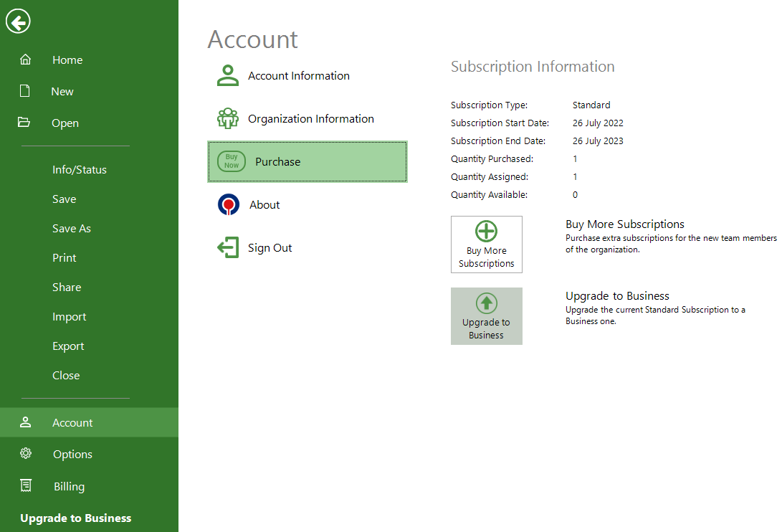Click the Buy Now badge icon

click(232, 161)
